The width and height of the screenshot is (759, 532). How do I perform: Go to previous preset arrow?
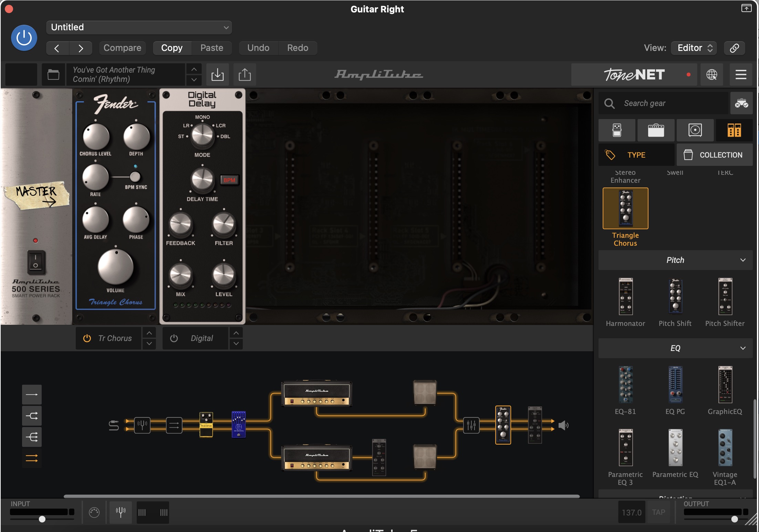pyautogui.click(x=57, y=48)
